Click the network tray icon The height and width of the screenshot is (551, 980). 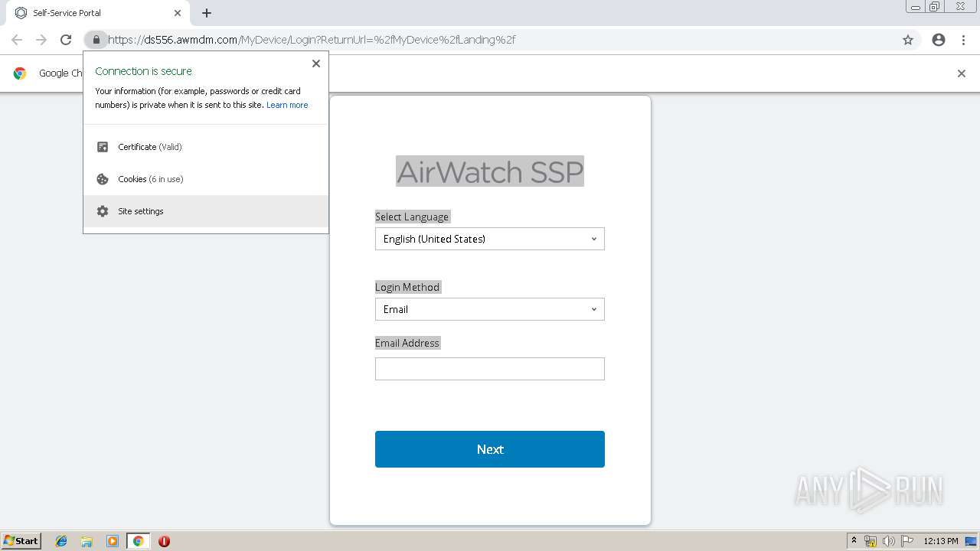coord(871,541)
